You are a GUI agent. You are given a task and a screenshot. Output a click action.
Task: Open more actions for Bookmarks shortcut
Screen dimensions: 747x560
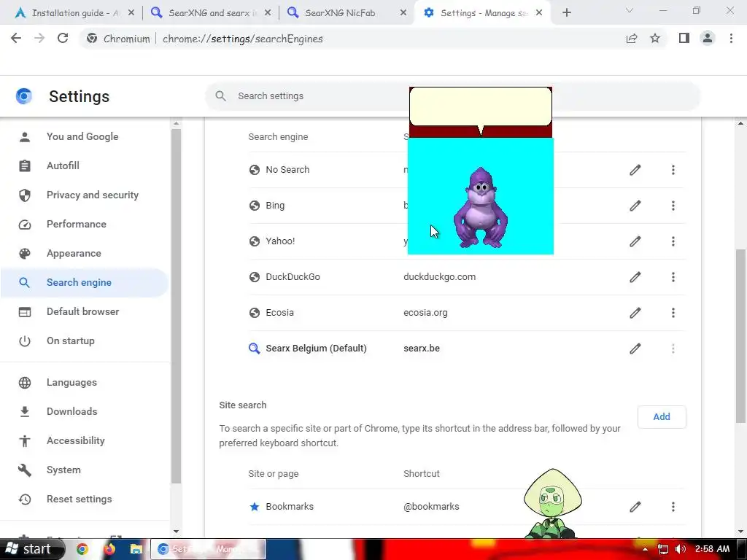click(673, 507)
